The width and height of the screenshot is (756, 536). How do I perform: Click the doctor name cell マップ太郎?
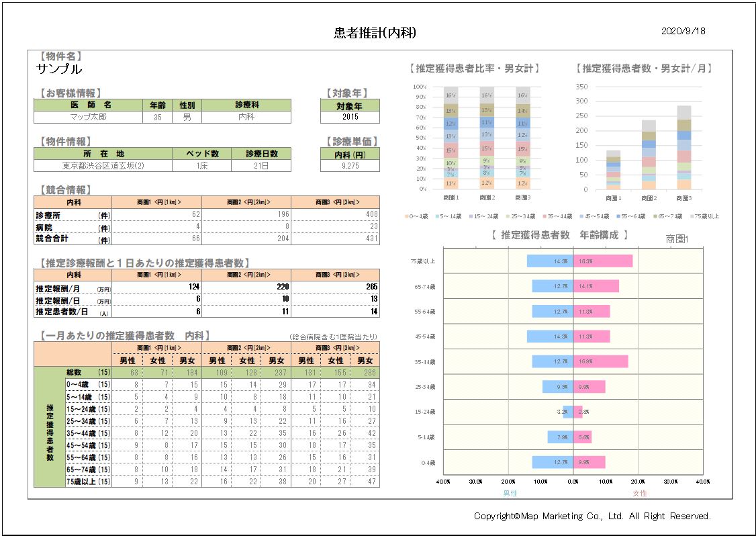click(88, 118)
